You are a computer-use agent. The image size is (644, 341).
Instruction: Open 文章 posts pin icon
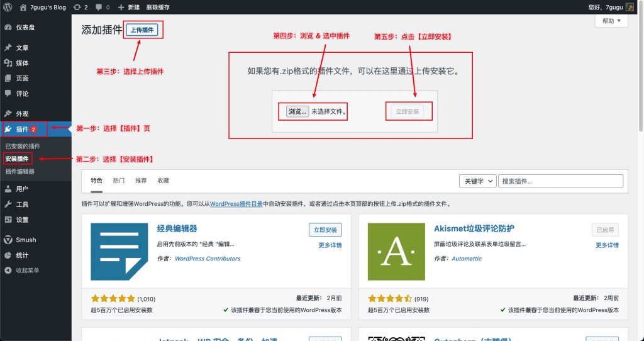[x=8, y=48]
